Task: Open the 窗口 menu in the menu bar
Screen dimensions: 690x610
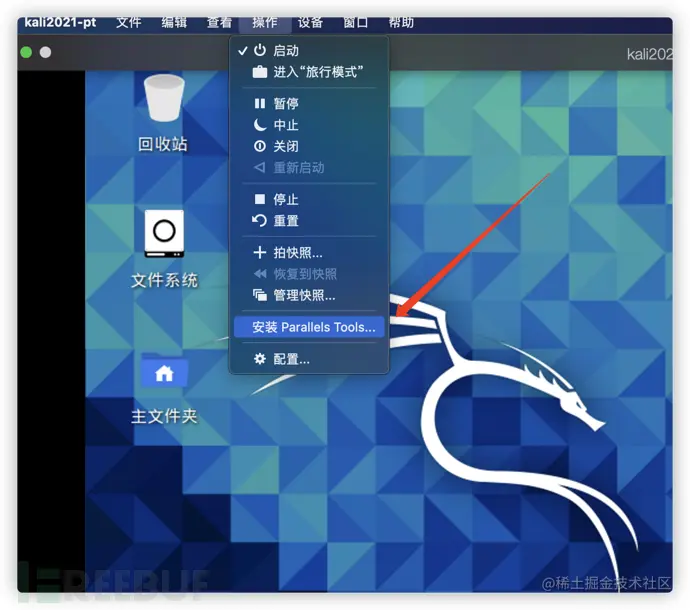Action: pyautogui.click(x=356, y=22)
